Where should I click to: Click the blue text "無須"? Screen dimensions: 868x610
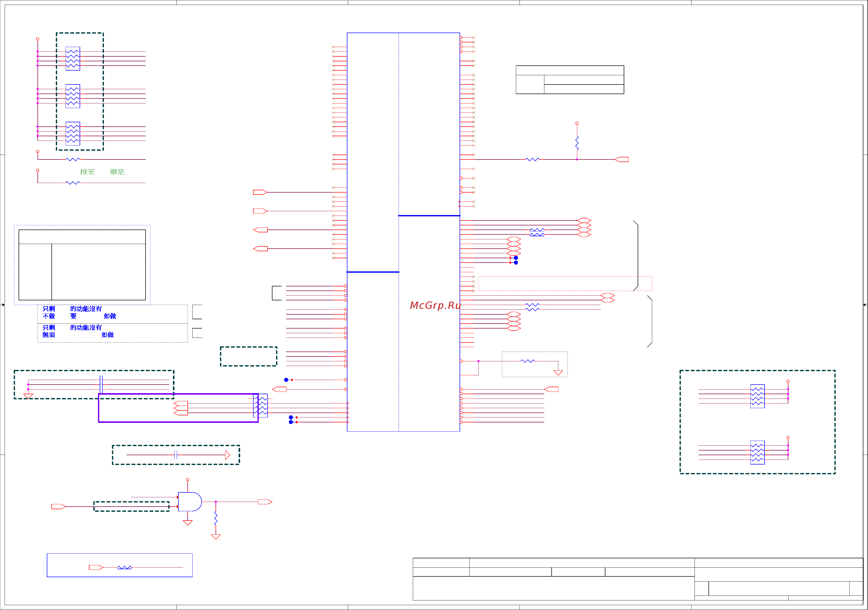coord(49,335)
